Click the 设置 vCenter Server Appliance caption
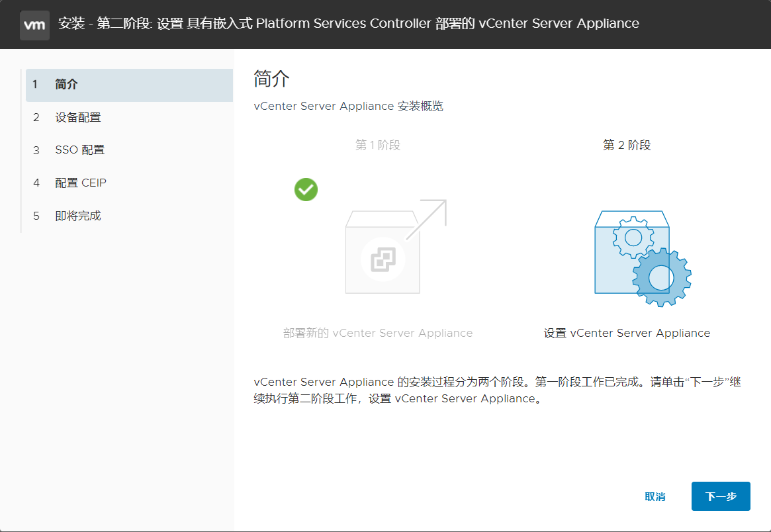 pos(626,333)
